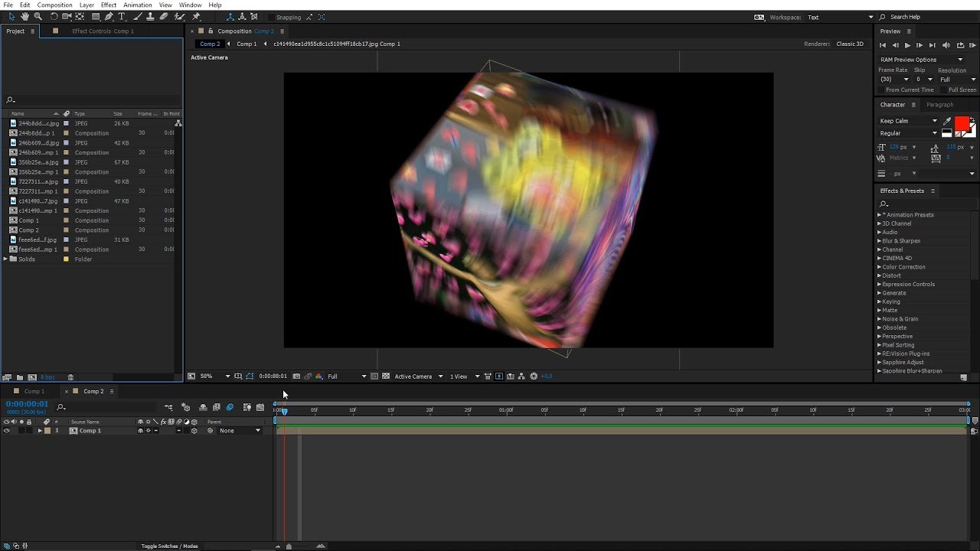This screenshot has height=551, width=980.
Task: Open the Composition menu
Action: [x=54, y=5]
